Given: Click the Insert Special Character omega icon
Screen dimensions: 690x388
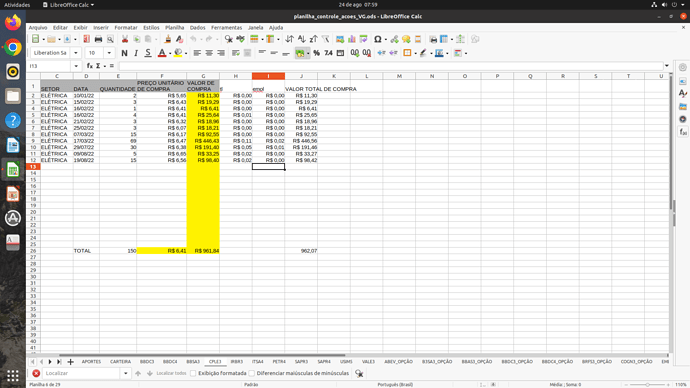Looking at the screenshot, I should [378, 39].
